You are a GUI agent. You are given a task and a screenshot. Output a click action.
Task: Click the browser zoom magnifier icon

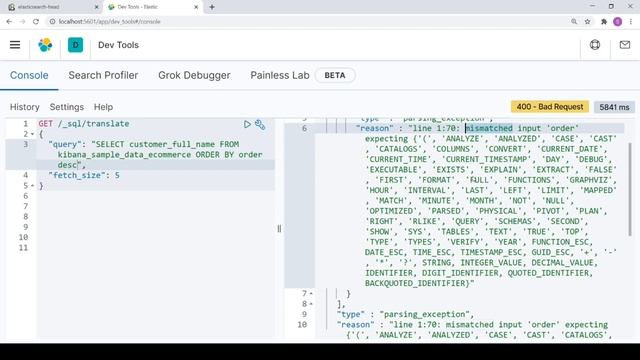(x=574, y=22)
